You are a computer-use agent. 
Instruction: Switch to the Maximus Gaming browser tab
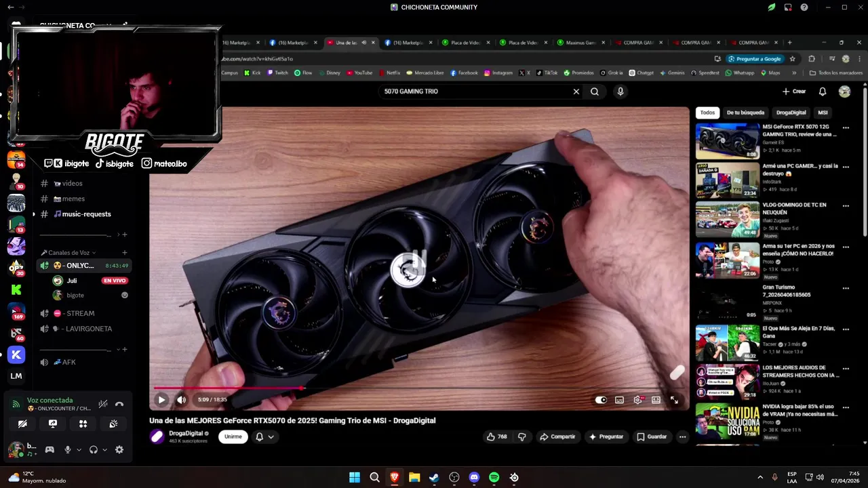582,43
